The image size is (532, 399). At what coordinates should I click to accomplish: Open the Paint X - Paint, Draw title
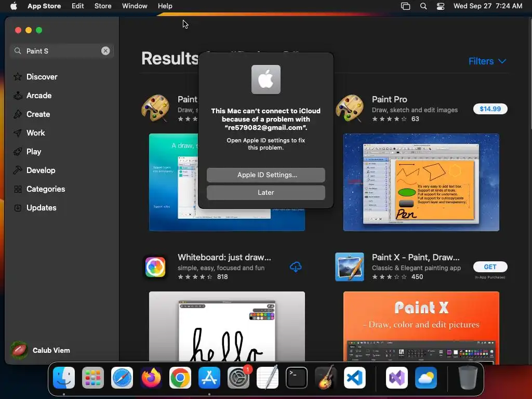(416, 258)
